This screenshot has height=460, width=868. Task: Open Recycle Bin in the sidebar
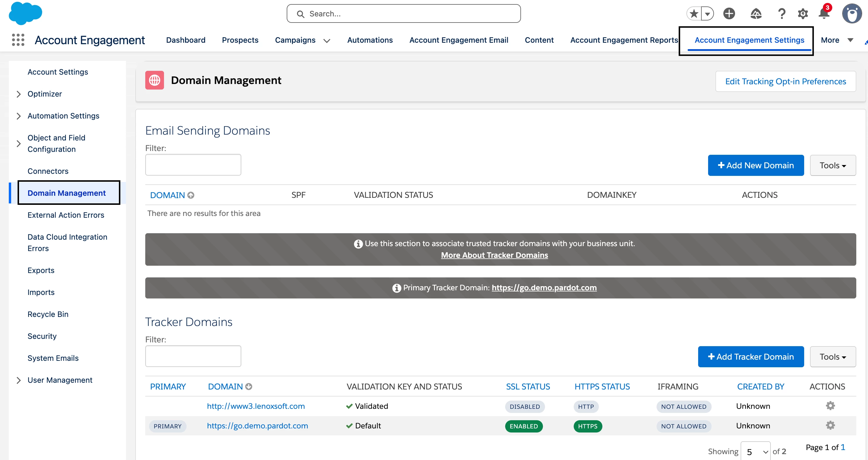point(48,314)
